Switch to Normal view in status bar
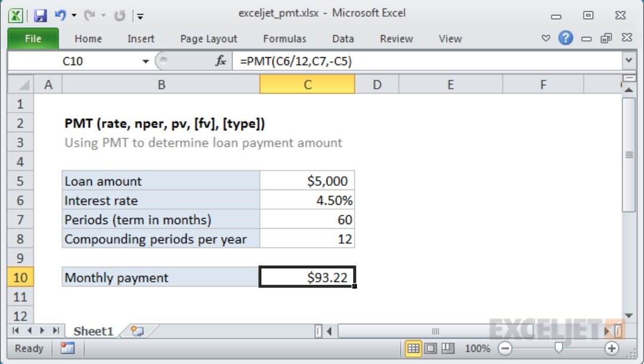644x364 pixels. coord(413,349)
